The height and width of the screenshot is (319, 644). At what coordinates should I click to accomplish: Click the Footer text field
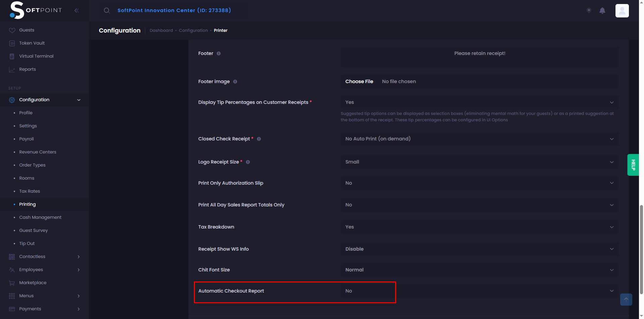pyautogui.click(x=480, y=56)
